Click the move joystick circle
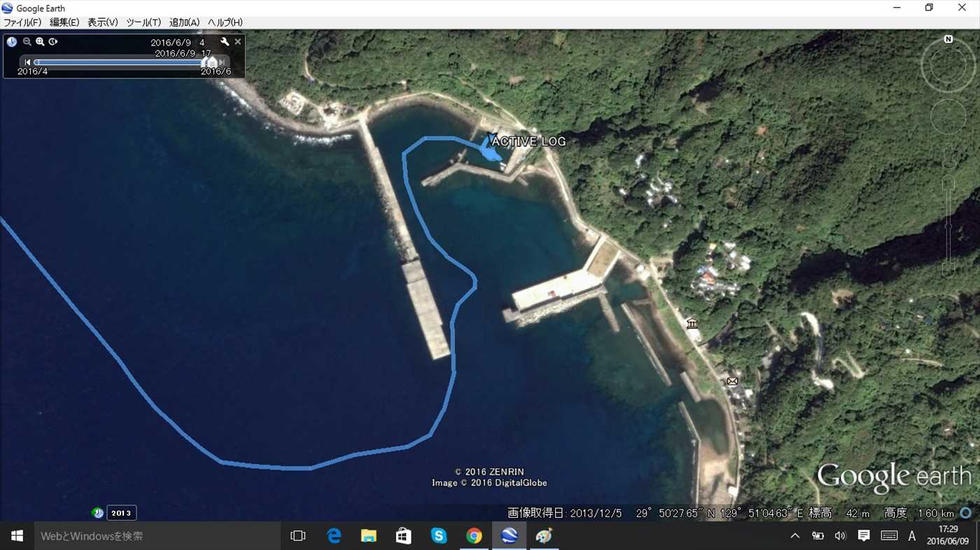The height and width of the screenshot is (550, 980). pos(948,116)
